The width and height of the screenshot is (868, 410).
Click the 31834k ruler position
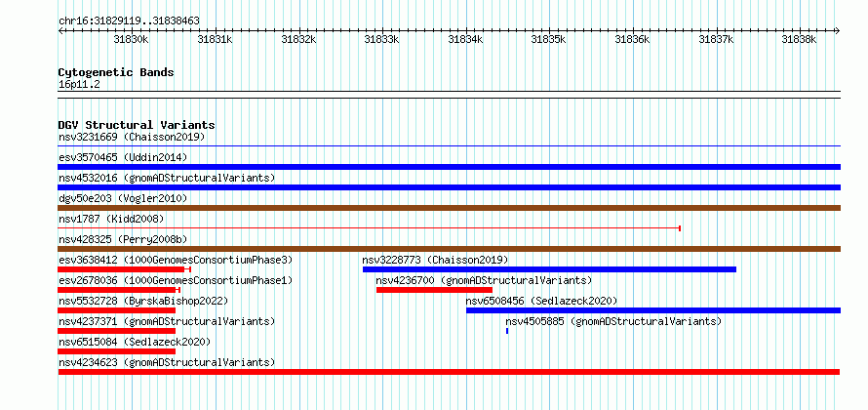465,39
